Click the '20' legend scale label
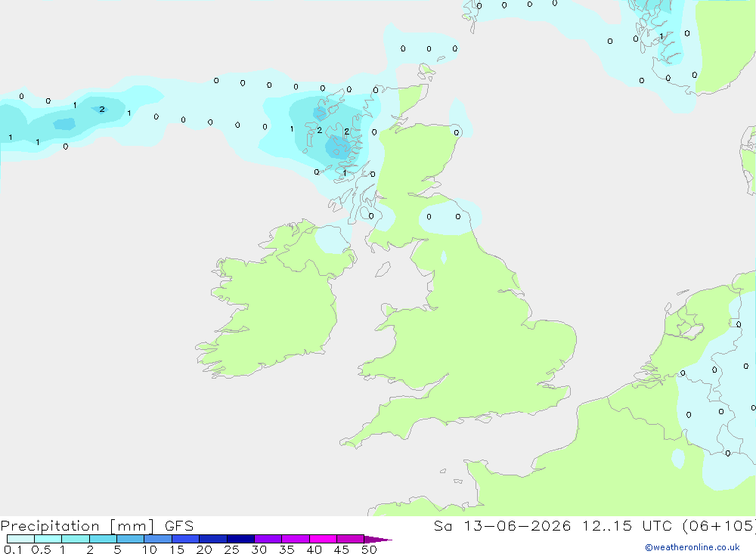The width and height of the screenshot is (756, 554). 204,549
